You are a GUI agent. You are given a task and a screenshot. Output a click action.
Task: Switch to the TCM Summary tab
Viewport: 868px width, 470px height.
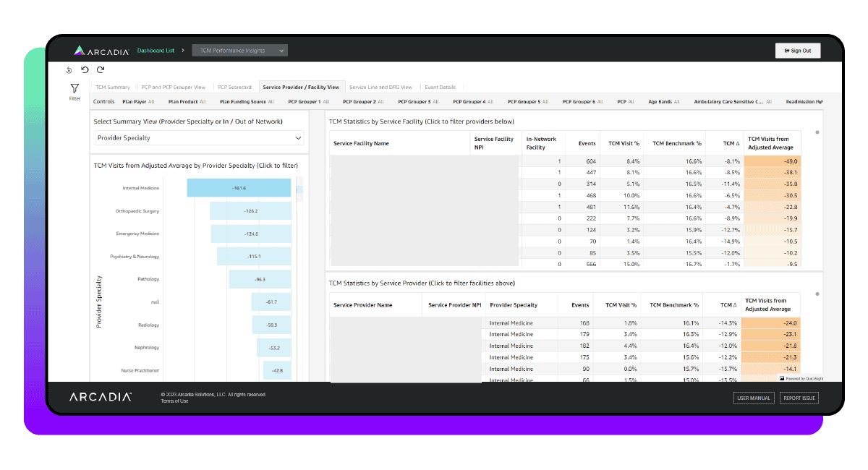[x=113, y=87]
